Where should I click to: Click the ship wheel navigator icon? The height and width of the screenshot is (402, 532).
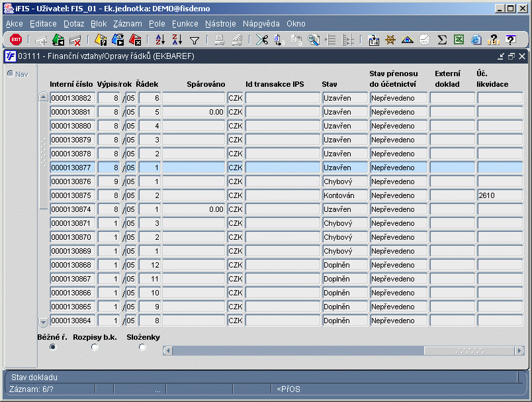390,40
